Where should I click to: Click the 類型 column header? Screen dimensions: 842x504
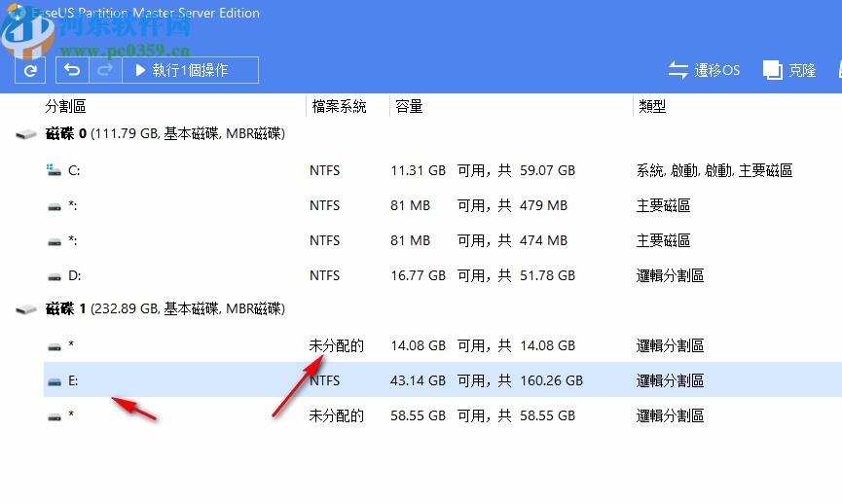click(x=652, y=106)
